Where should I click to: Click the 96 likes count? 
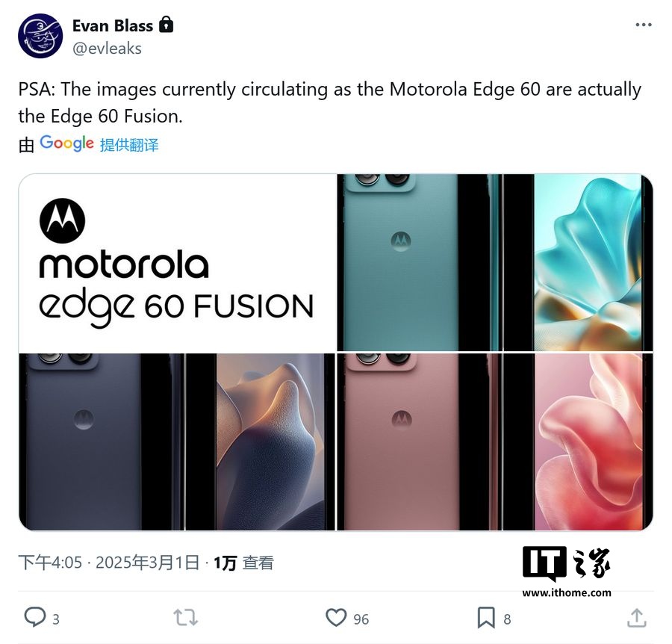[x=361, y=619]
